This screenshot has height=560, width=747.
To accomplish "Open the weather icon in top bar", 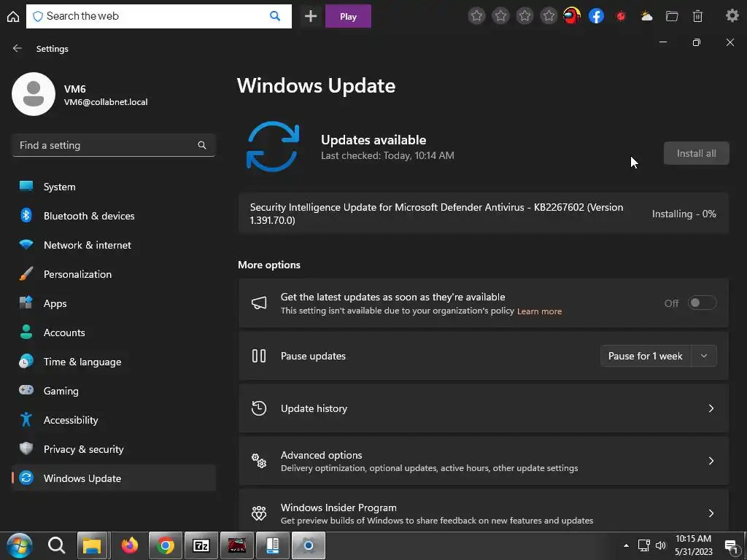I will click(x=646, y=16).
